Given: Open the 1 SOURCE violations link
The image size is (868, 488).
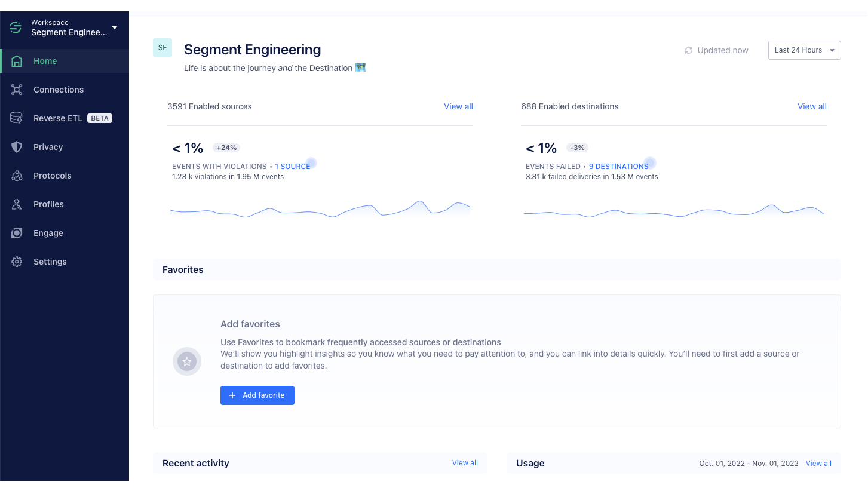Looking at the screenshot, I should 292,167.
